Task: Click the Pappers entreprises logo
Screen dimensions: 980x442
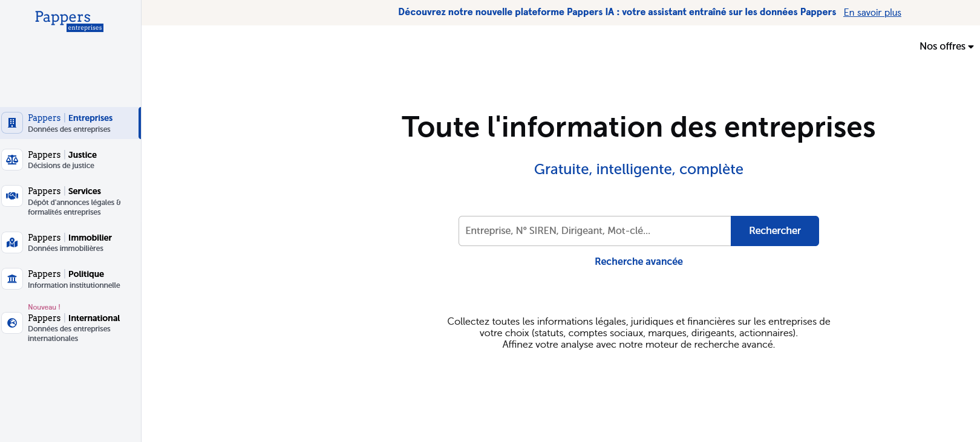Action: click(x=69, y=21)
